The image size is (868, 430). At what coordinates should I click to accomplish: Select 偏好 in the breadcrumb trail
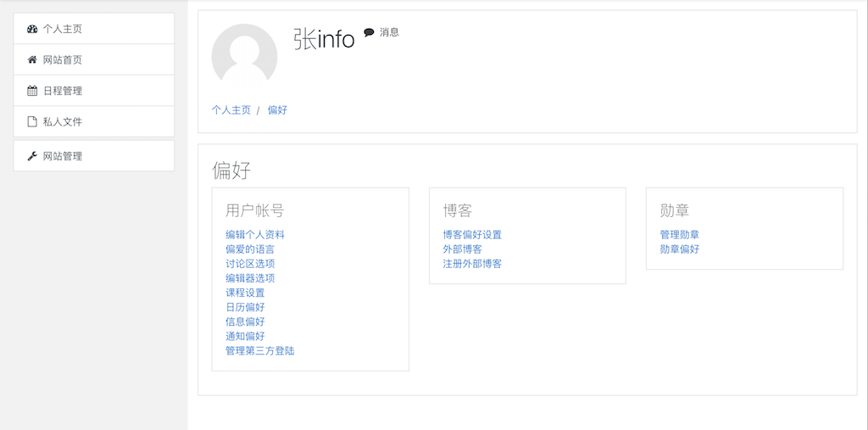[277, 109]
